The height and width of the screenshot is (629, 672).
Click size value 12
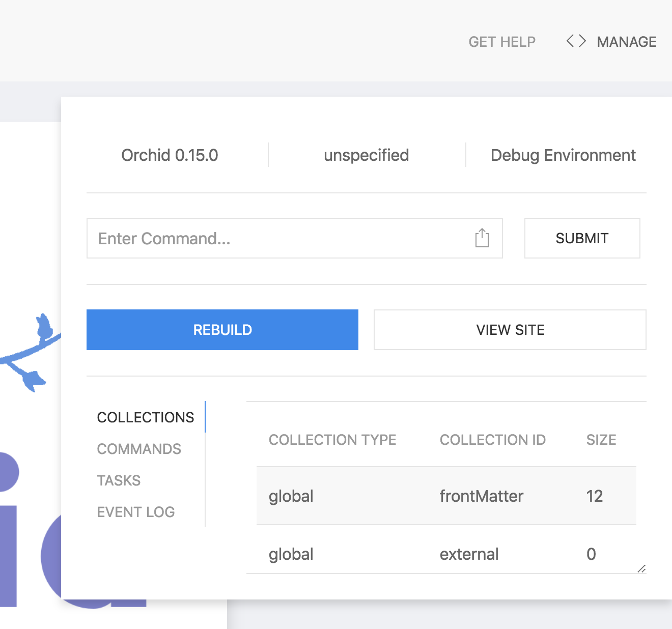coord(595,496)
